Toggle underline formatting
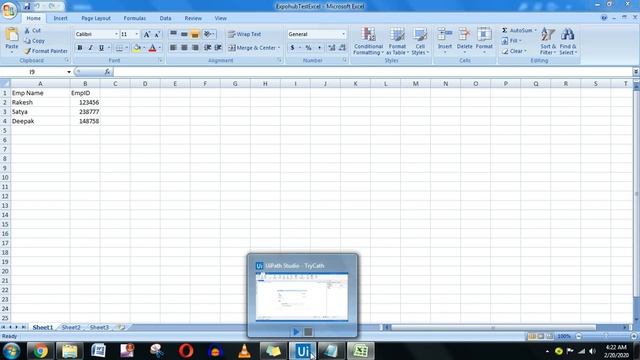 [101, 48]
